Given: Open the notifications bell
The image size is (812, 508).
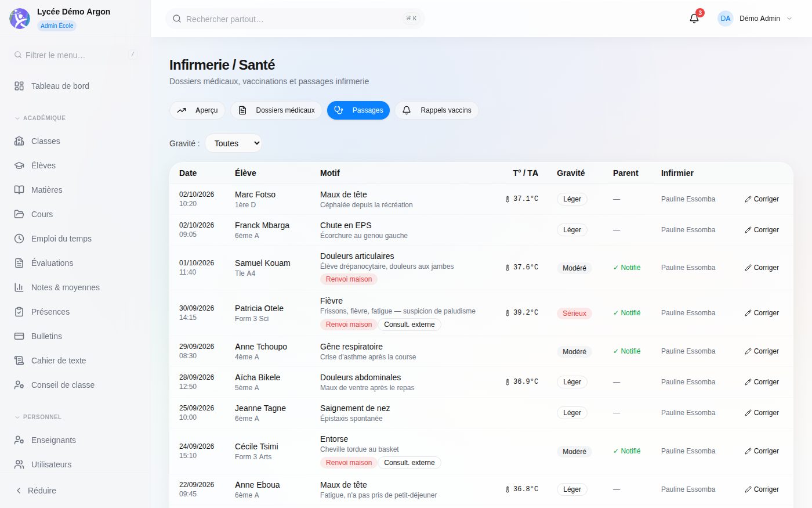Looking at the screenshot, I should (x=694, y=19).
